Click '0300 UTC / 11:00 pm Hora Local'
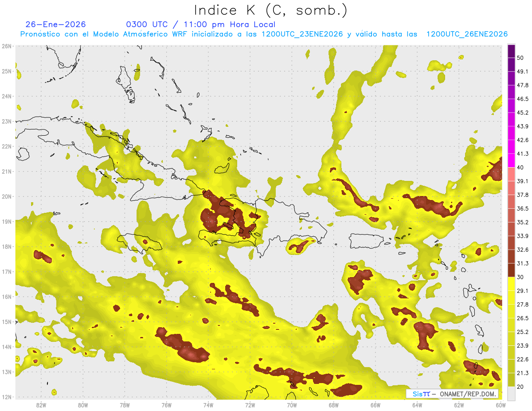 tap(201, 24)
